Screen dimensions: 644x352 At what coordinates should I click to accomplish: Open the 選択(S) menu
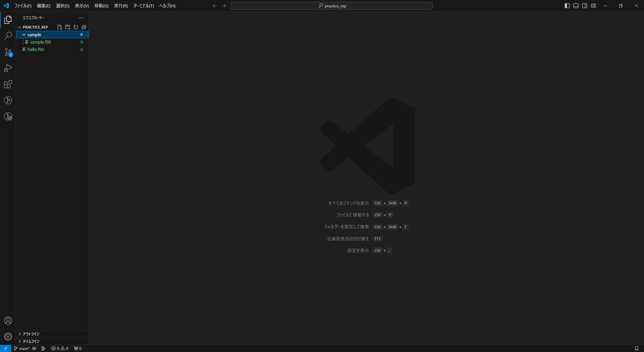click(63, 6)
